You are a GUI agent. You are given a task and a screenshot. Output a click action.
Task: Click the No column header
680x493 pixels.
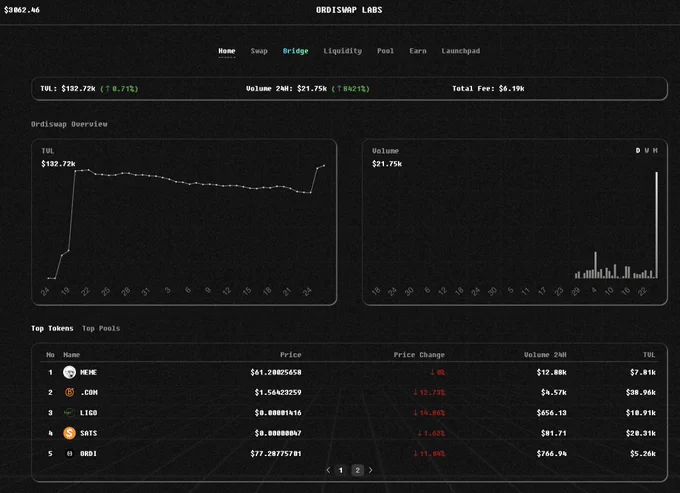click(x=50, y=355)
